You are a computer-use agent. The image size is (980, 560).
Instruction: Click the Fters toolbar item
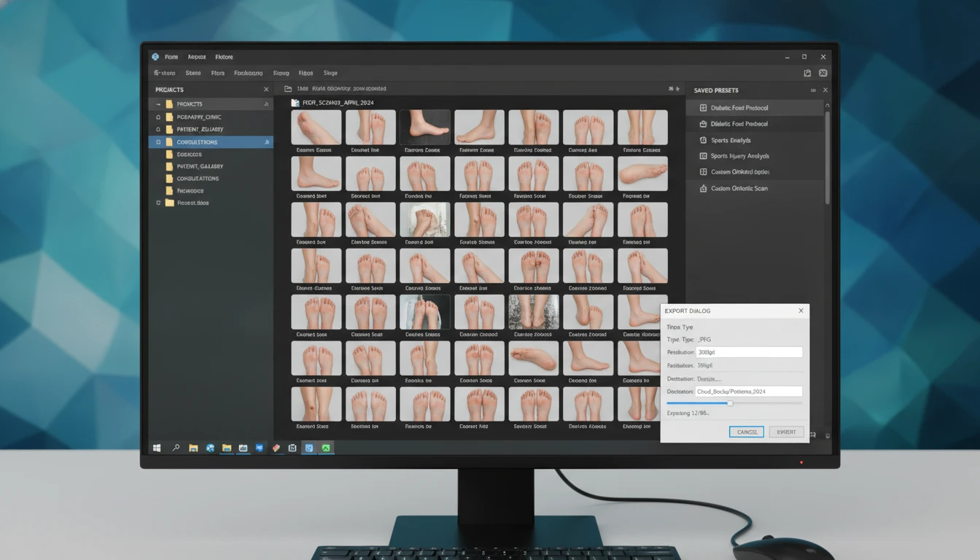click(218, 73)
